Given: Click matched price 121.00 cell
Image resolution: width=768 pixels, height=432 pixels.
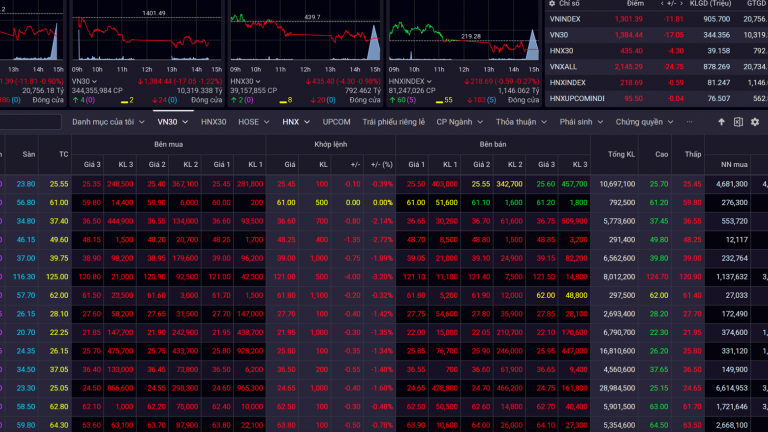Looking at the screenshot, I should tap(285, 277).
